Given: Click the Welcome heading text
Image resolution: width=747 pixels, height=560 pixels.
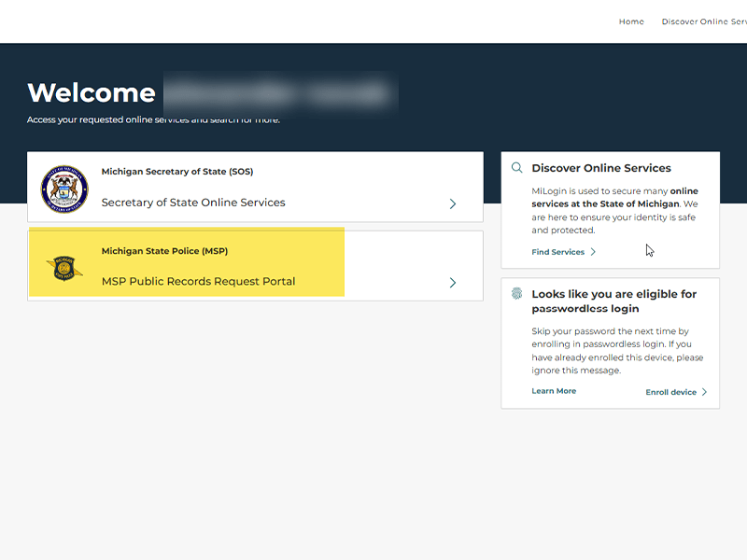Looking at the screenshot, I should pyautogui.click(x=92, y=92).
